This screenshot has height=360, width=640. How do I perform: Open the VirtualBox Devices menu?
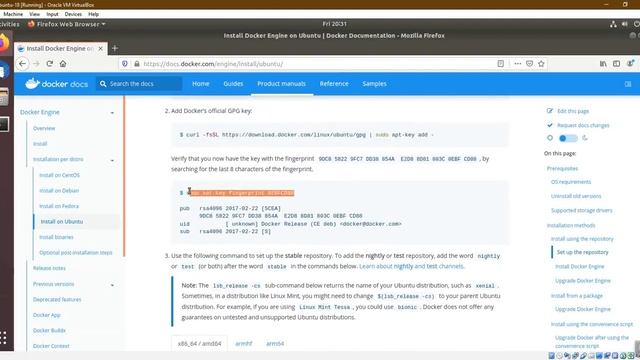coord(73,14)
